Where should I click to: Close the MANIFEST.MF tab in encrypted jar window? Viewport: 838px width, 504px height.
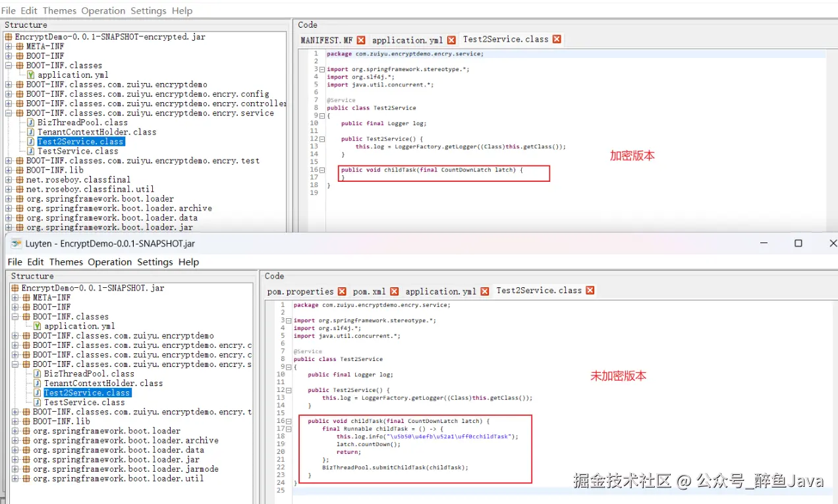(x=361, y=40)
